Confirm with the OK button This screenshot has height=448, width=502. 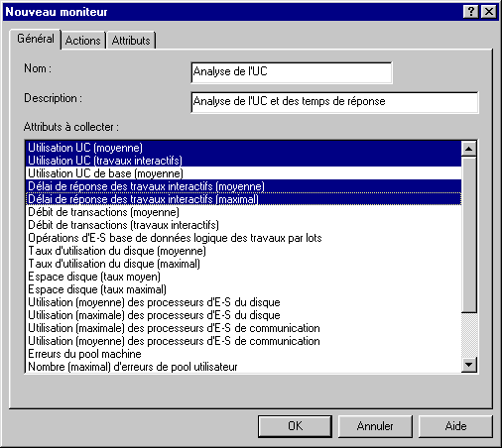coord(295,426)
